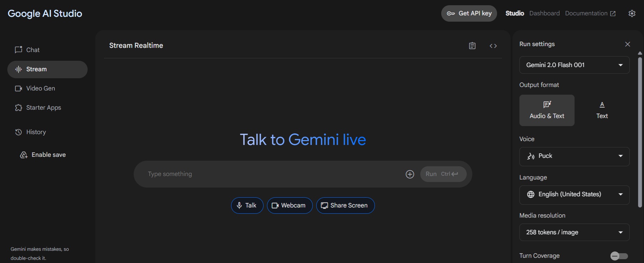Click the Type something input field
The height and width of the screenshot is (263, 644).
(x=272, y=174)
